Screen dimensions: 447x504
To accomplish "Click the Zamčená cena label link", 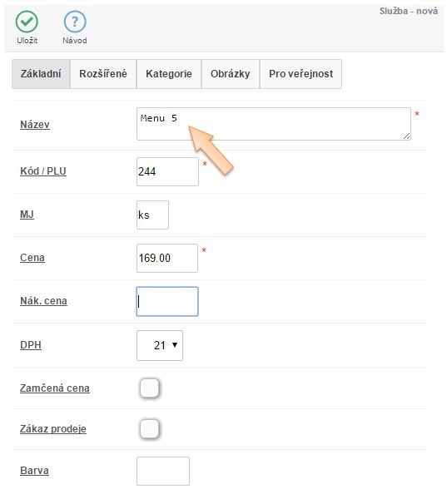I will (55, 388).
